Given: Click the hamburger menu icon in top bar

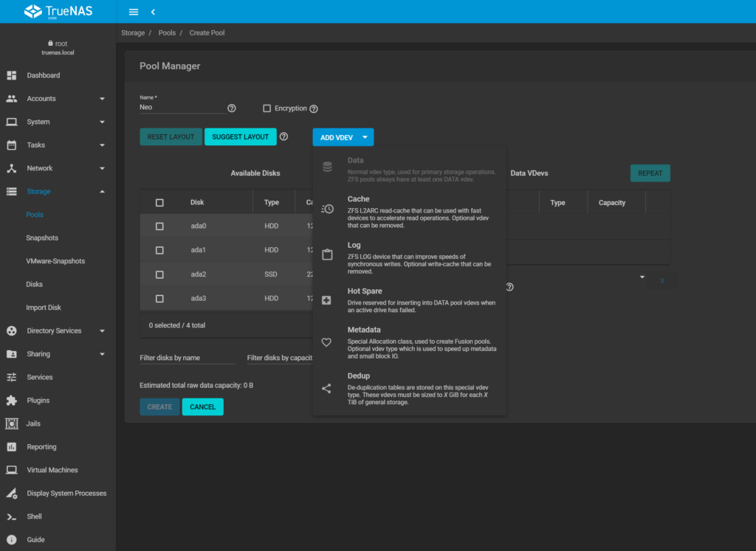Looking at the screenshot, I should coord(134,12).
